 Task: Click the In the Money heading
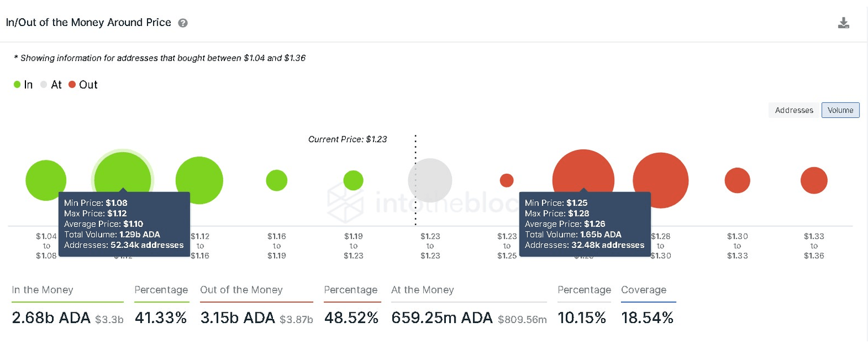[x=42, y=290]
